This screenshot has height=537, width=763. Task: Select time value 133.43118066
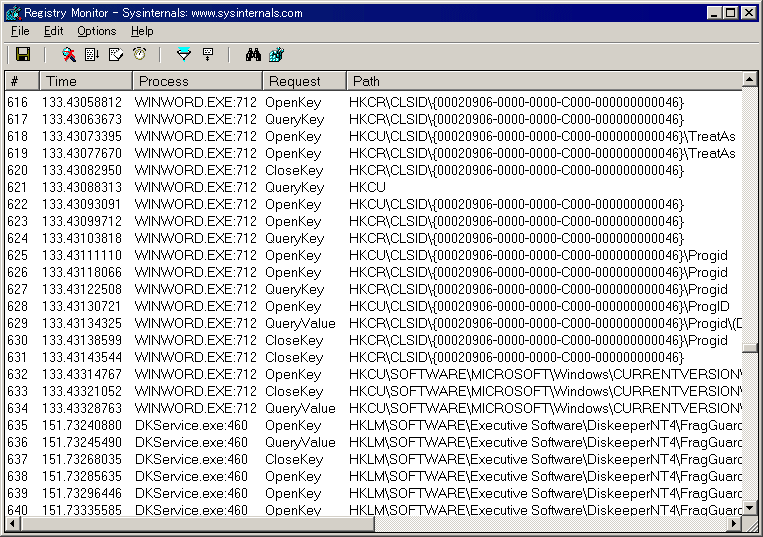pyautogui.click(x=82, y=272)
